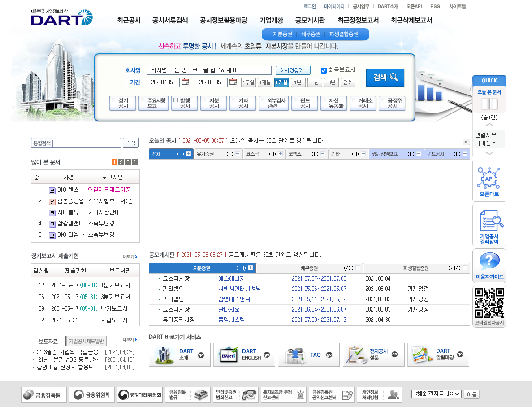Expand the 유가증권 tab plus icon

pyautogui.click(x=238, y=154)
